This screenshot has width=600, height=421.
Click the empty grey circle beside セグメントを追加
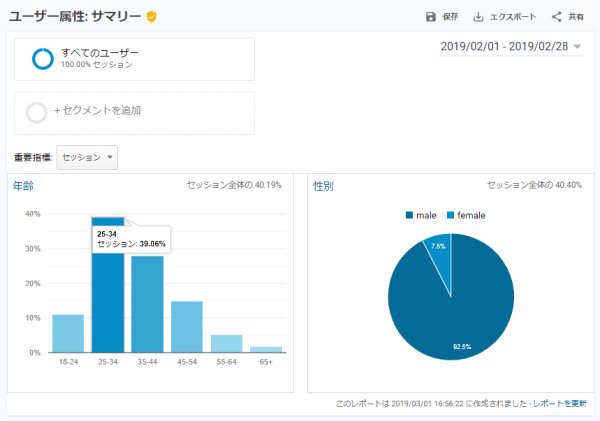click(36, 113)
